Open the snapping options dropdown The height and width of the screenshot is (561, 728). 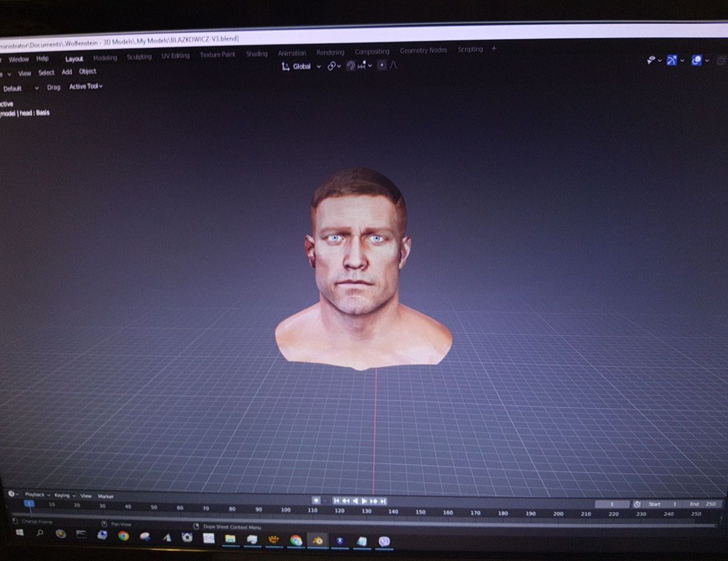coord(365,65)
